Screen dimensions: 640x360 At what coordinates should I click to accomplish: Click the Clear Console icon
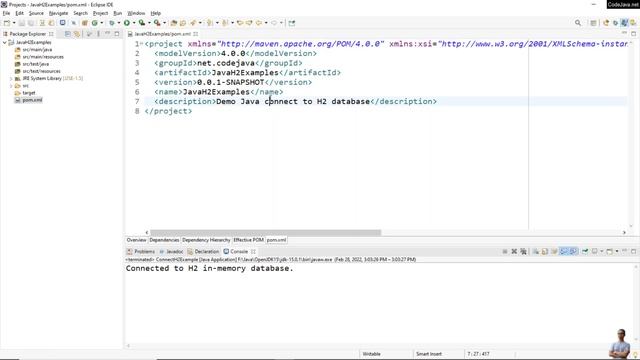[x=536, y=251]
